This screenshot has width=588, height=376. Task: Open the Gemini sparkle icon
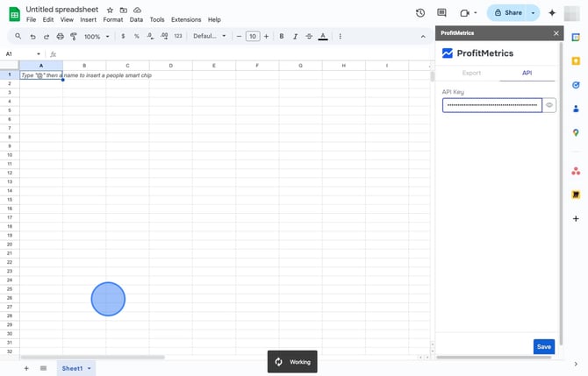click(x=552, y=13)
